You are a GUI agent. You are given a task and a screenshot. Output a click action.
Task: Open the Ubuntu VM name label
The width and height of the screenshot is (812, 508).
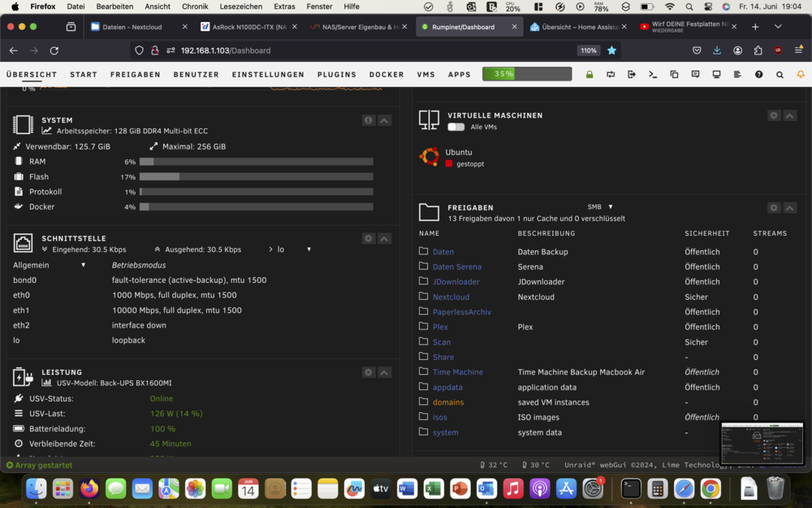pyautogui.click(x=459, y=153)
